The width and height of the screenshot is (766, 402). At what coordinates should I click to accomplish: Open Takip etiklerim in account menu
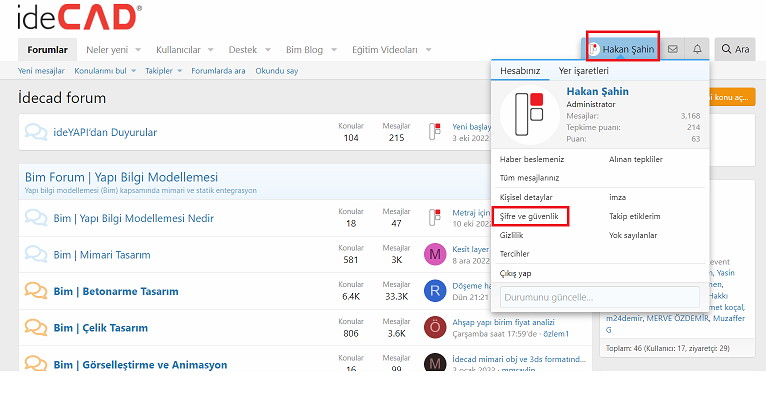(635, 216)
